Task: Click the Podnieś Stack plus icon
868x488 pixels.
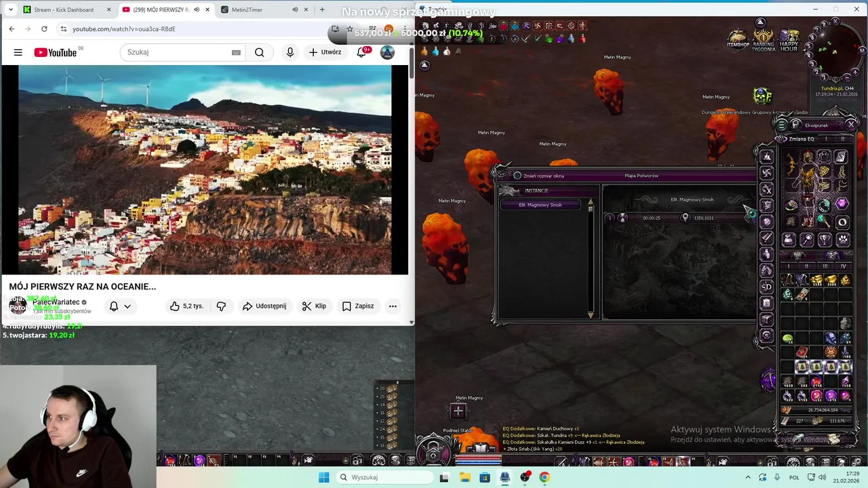Action: [458, 410]
